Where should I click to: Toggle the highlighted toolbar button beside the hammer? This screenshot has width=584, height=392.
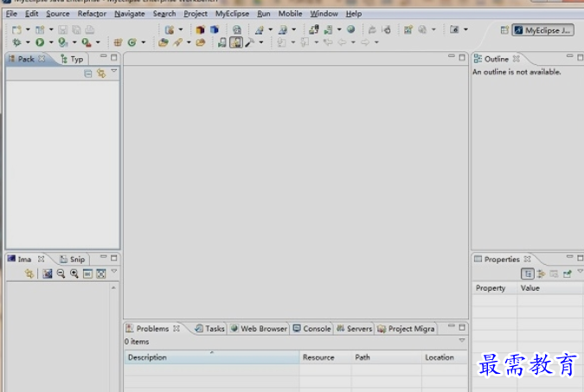point(236,42)
